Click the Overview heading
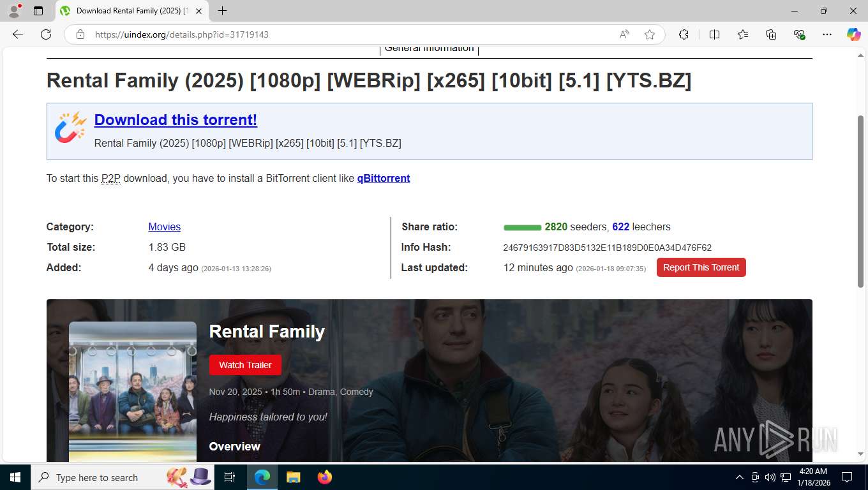The width and height of the screenshot is (868, 490). point(235,447)
